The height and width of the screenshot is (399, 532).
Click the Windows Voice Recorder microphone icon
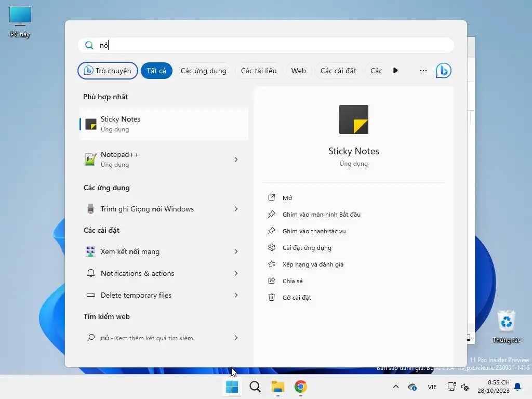pos(90,209)
